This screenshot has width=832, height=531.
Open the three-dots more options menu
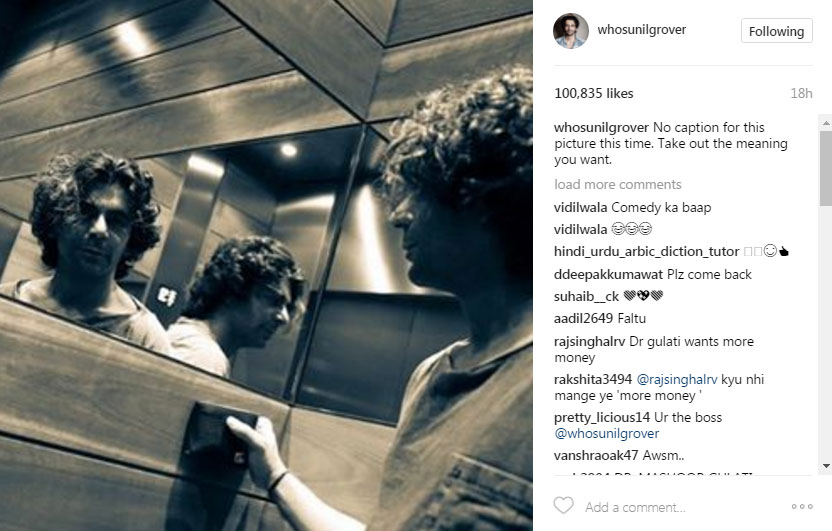tap(802, 507)
